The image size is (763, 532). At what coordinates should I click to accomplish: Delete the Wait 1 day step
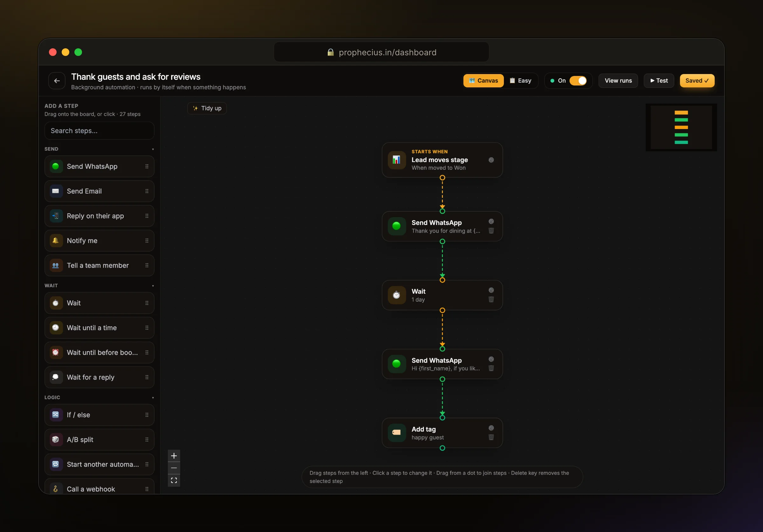pyautogui.click(x=491, y=300)
